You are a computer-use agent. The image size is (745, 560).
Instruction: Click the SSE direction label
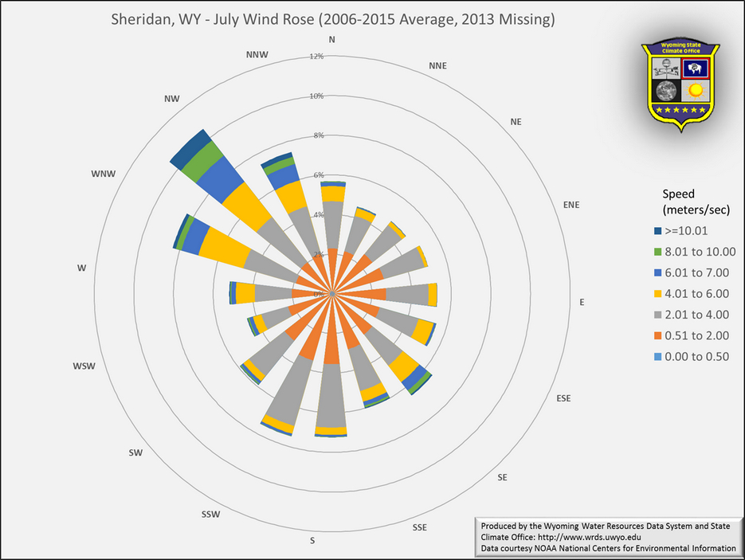click(x=420, y=527)
